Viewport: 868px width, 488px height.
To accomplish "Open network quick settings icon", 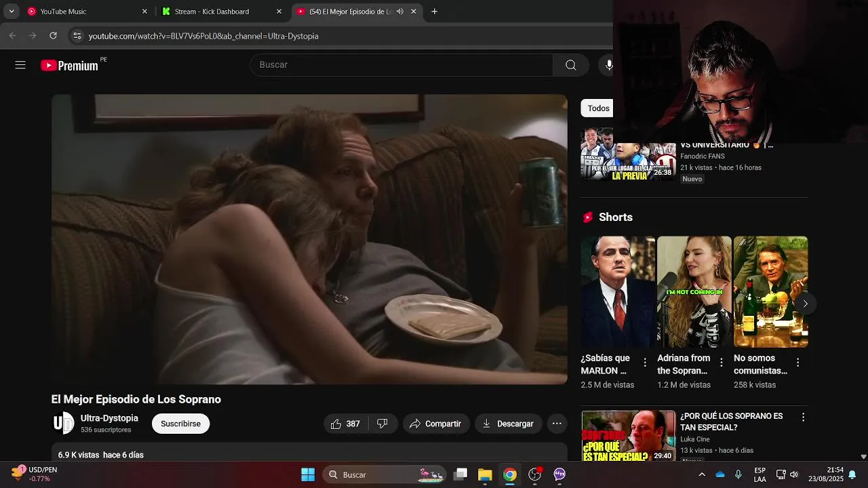I will click(x=781, y=474).
